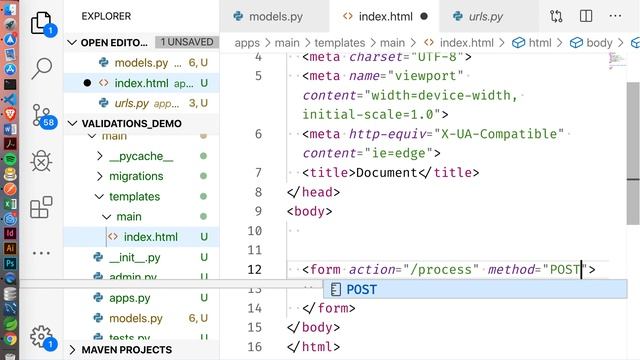Click HTML icon on index.html tab

pyautogui.click(x=347, y=16)
